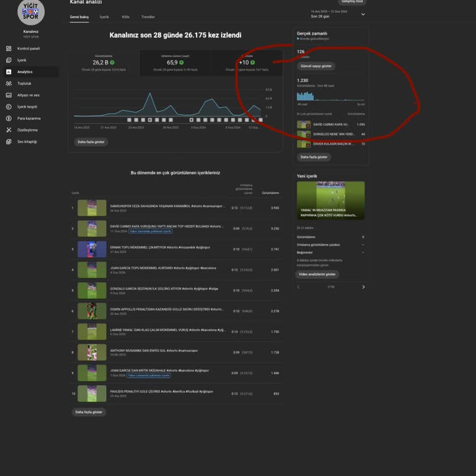Click play-icon chart marker nearest 3 Oca 2026
476x476 pixels.
coord(192,120)
